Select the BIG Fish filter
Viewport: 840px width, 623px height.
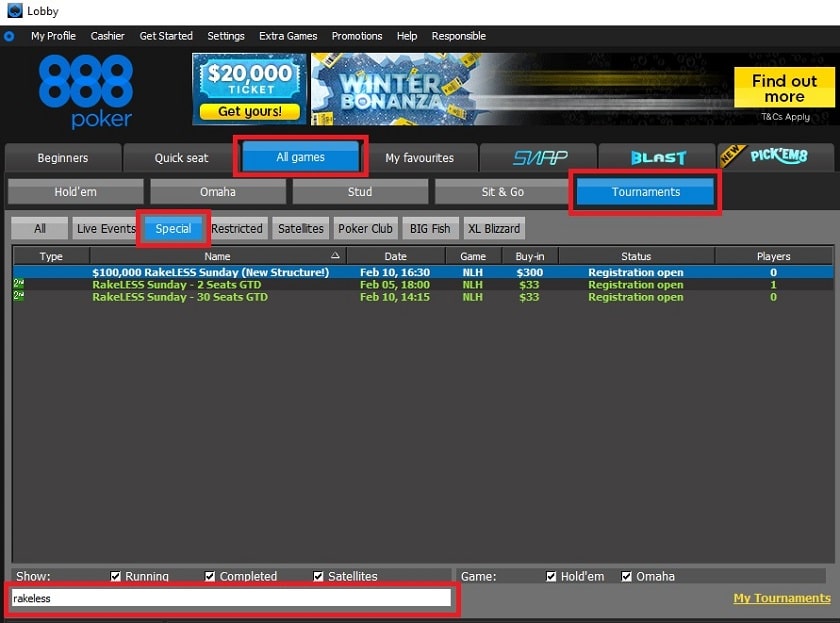click(430, 229)
